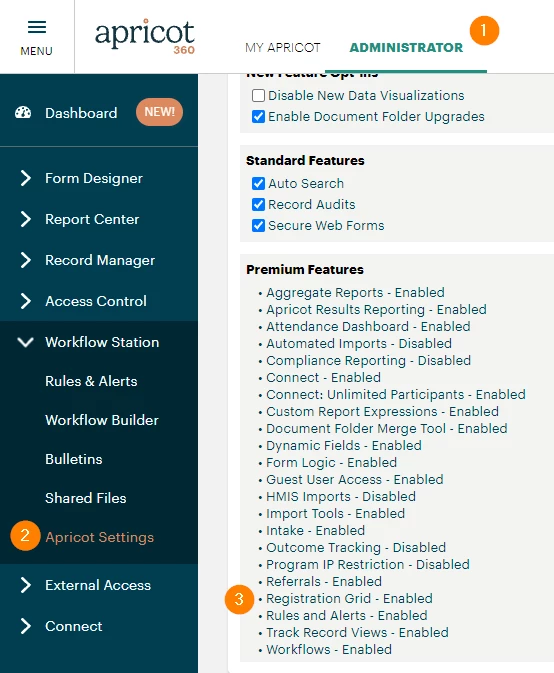Expand the Report Center chevron
Viewport: 554px width, 673px height.
pyautogui.click(x=26, y=219)
